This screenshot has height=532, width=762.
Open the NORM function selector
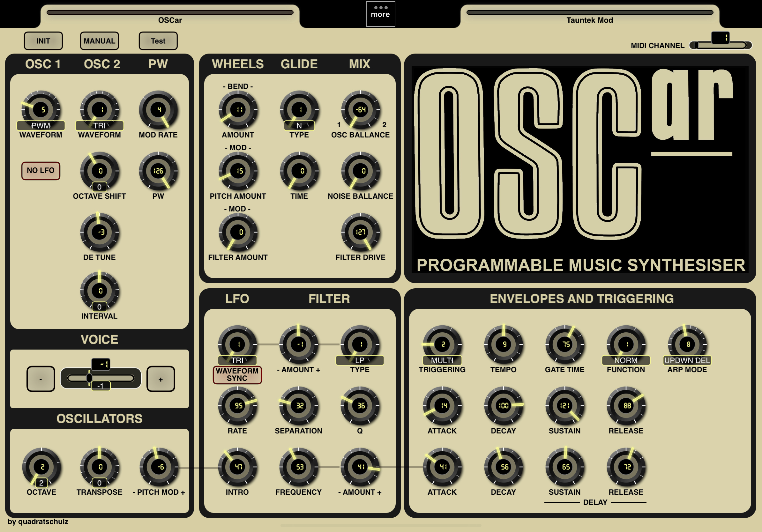pos(626,360)
